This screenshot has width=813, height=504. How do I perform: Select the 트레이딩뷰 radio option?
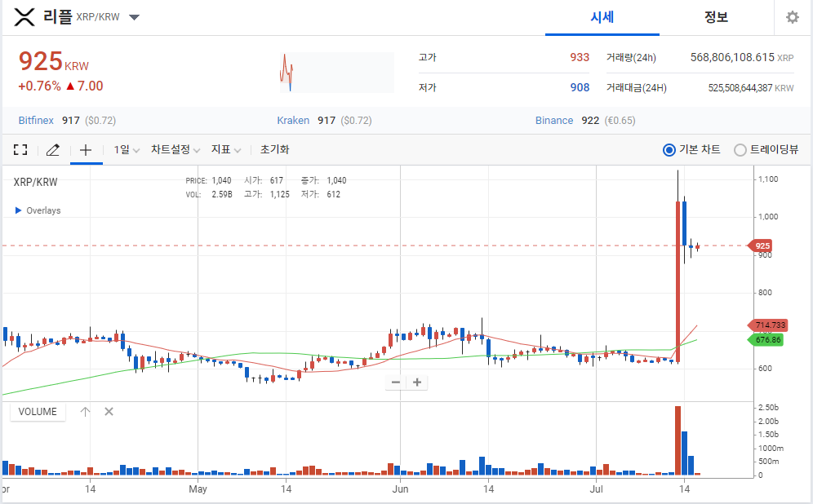[x=740, y=150]
